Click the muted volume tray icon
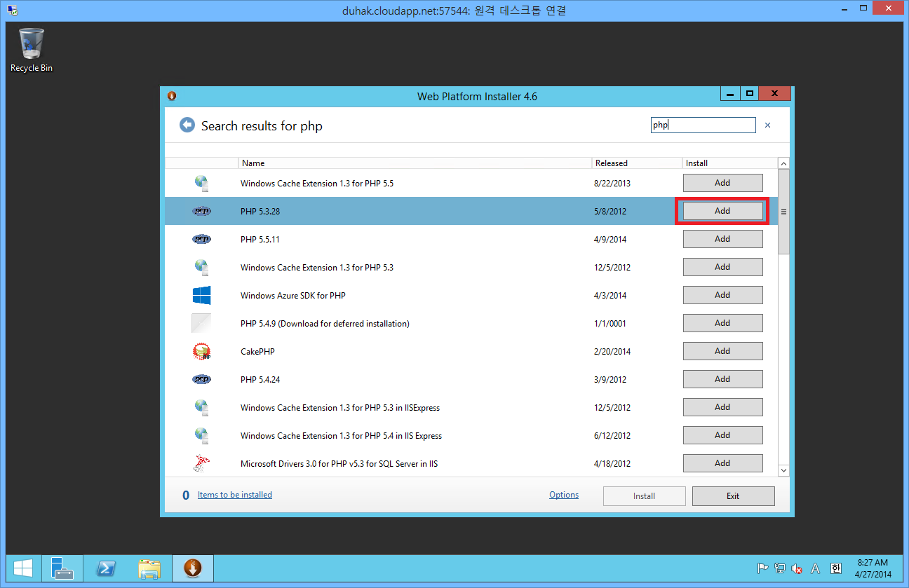Screen dimensions: 909x588 [797, 568]
